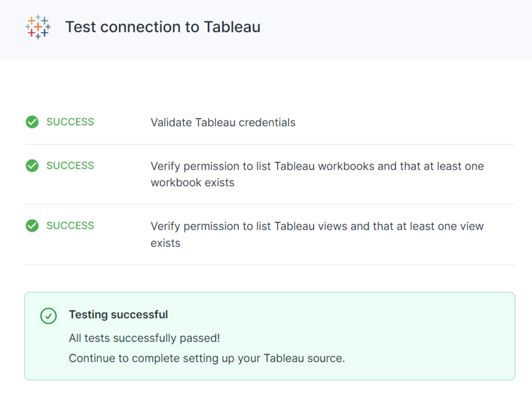Click the success icon for views permission check
Image resolution: width=532 pixels, height=411 pixels.
32,225
